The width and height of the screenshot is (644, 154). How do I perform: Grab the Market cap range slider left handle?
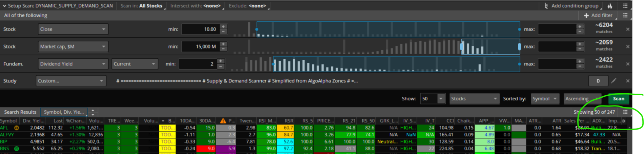click(462, 46)
